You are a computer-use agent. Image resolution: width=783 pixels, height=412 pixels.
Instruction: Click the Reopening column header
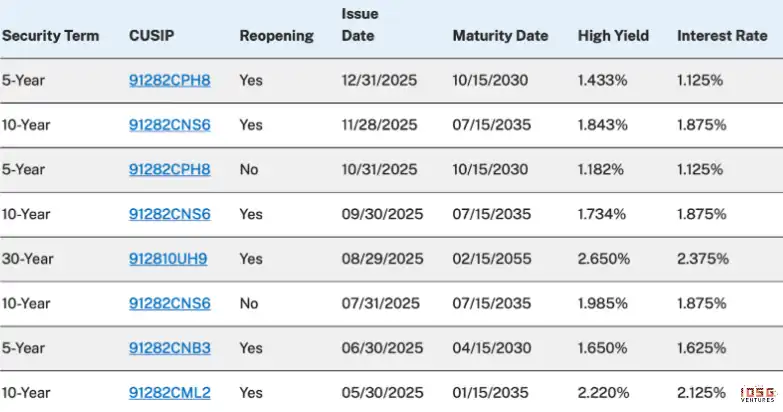point(276,36)
